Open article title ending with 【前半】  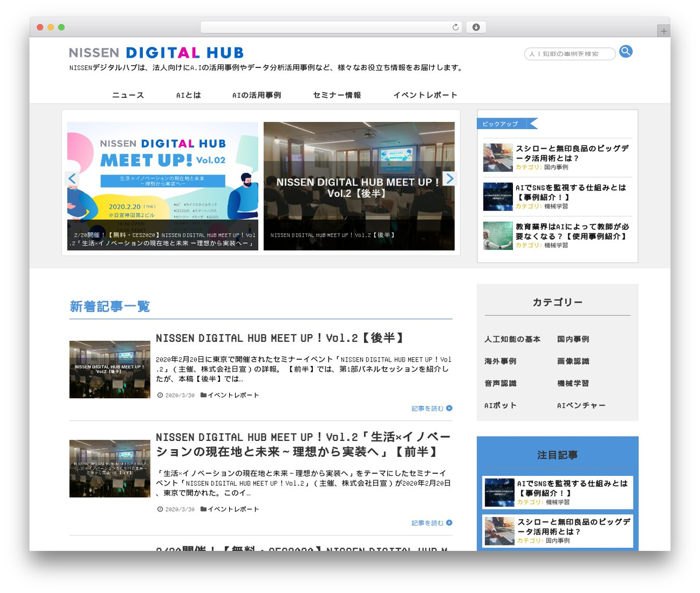[304, 444]
